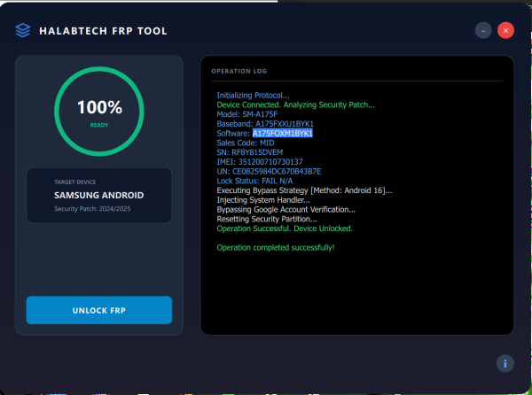Viewport: 532px width, 395px height.
Task: Close the FRP tool with red X
Action: [x=505, y=30]
